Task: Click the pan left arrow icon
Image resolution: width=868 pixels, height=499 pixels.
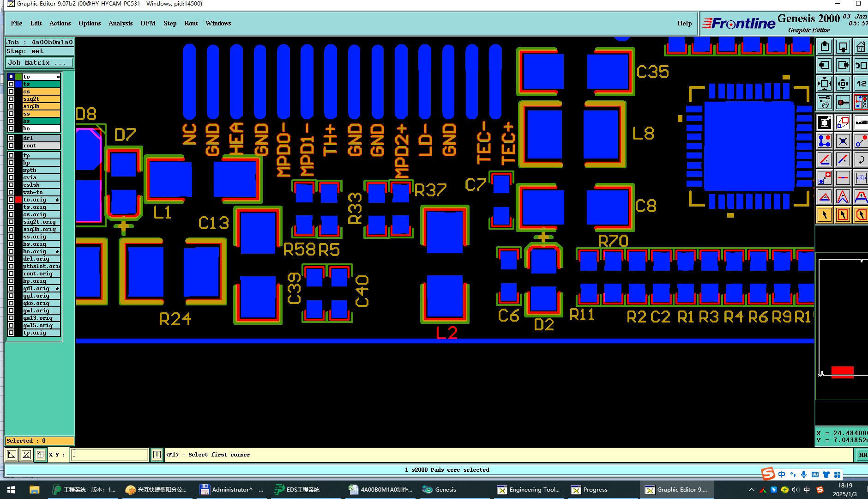Action: click(825, 65)
